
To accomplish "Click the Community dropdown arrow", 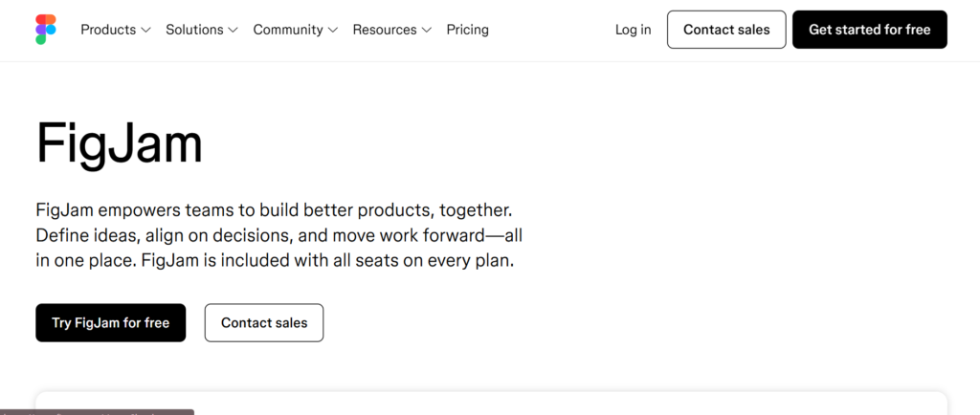I will [x=333, y=31].
